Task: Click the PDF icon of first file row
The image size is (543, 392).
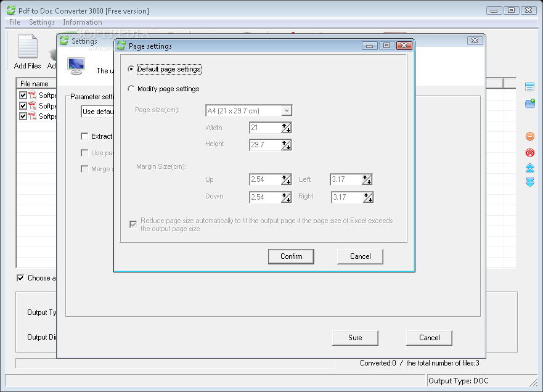Action: click(33, 96)
